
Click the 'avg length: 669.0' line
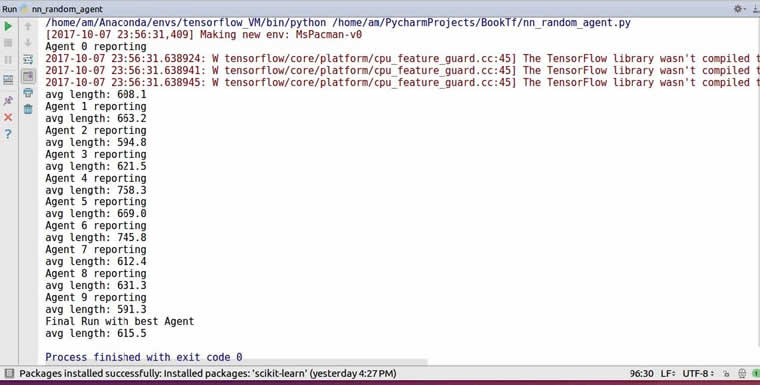click(x=95, y=214)
